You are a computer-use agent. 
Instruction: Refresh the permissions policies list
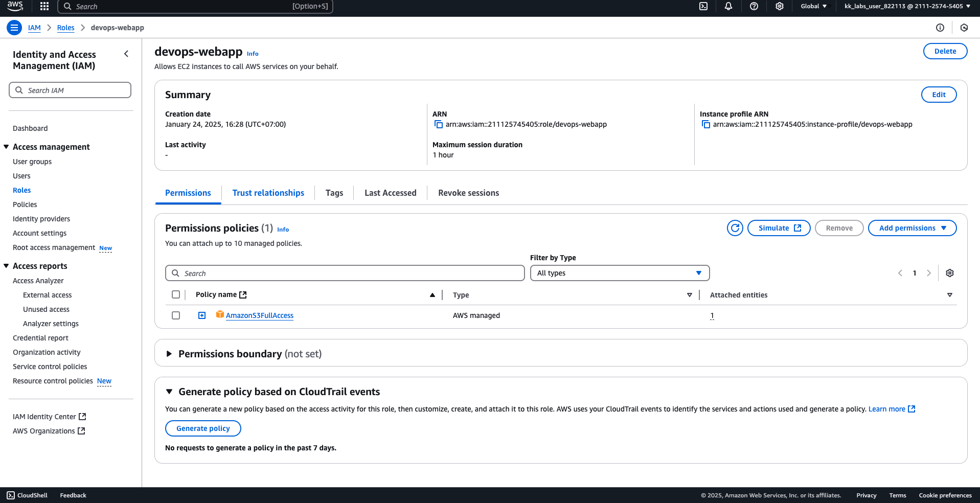pos(735,228)
